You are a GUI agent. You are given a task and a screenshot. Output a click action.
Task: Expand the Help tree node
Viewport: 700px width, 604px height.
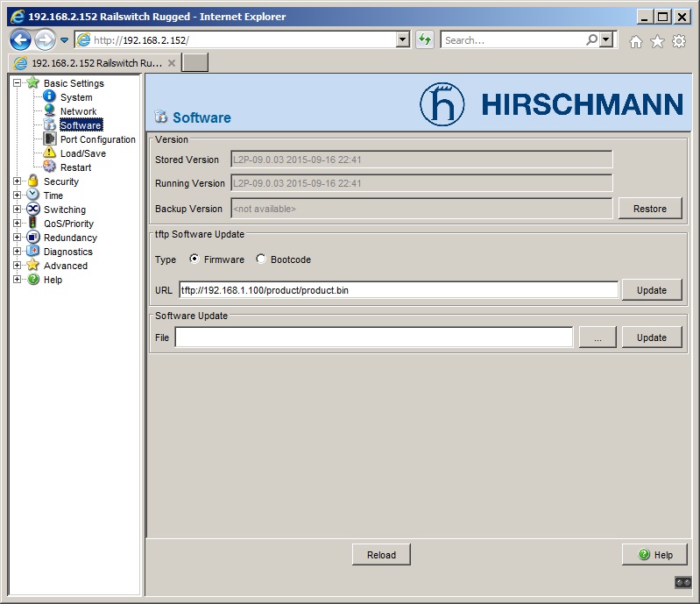[x=17, y=280]
